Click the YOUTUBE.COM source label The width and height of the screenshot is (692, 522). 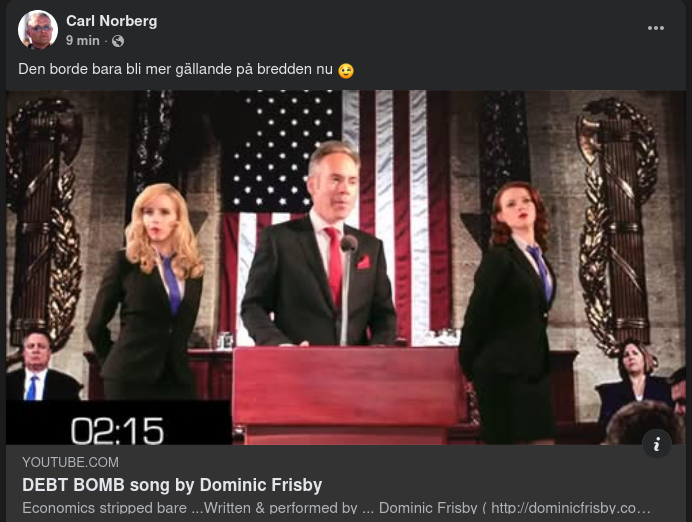tap(71, 462)
